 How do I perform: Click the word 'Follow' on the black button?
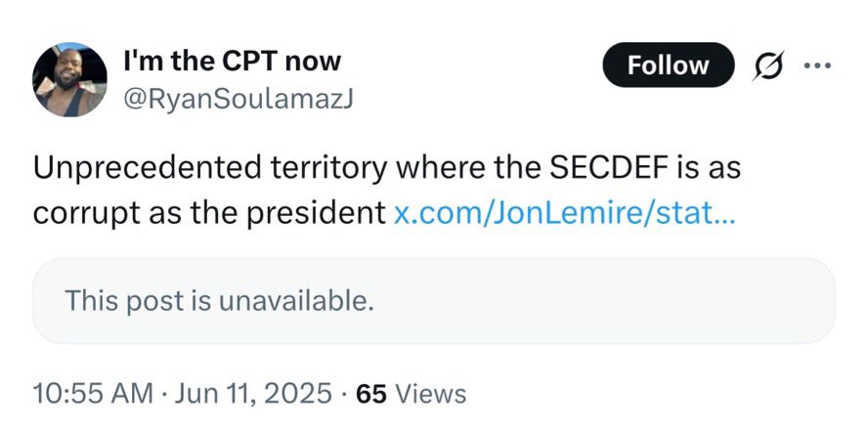tap(669, 65)
